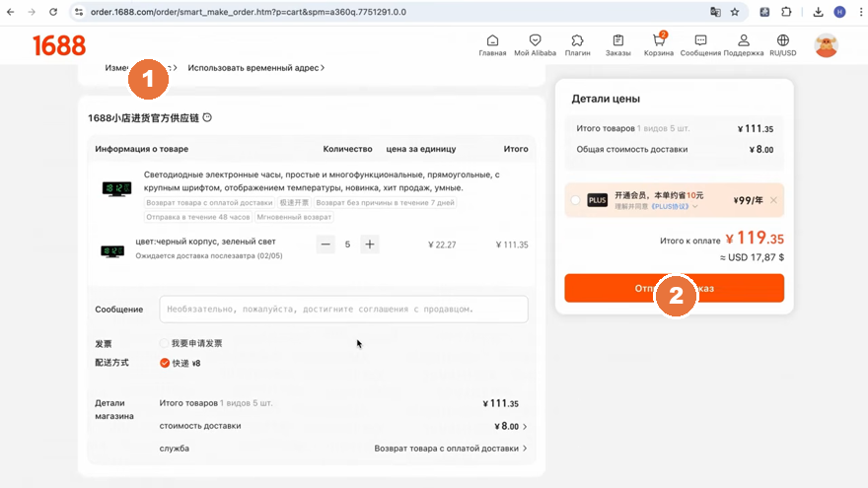Click the total ¥119.35 amount
Viewport: 868px width, 488px height.
coord(755,239)
